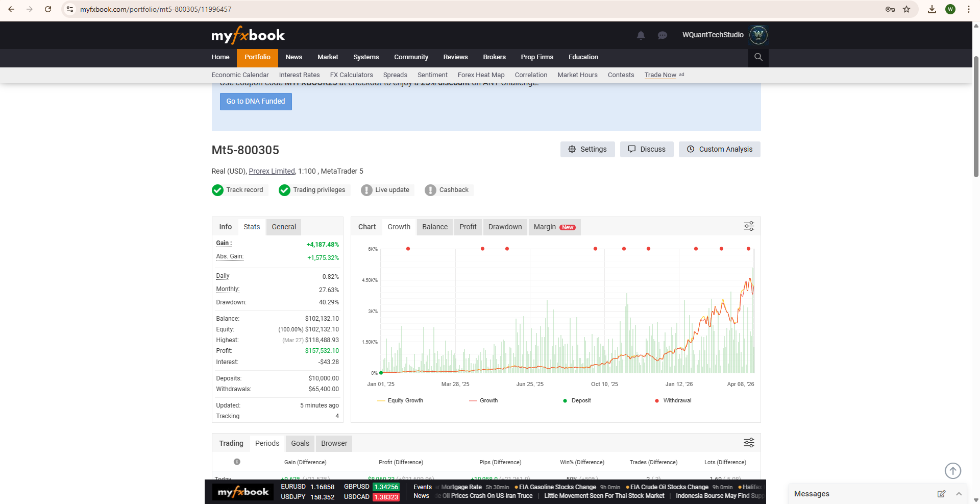Image resolution: width=980 pixels, height=504 pixels.
Task: Toggle the Growth series in chart legend
Action: pos(483,401)
